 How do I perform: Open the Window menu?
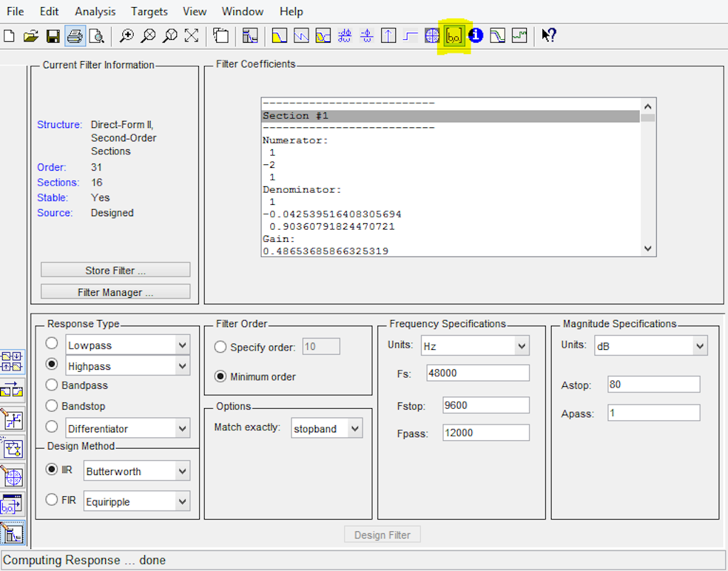coord(242,11)
